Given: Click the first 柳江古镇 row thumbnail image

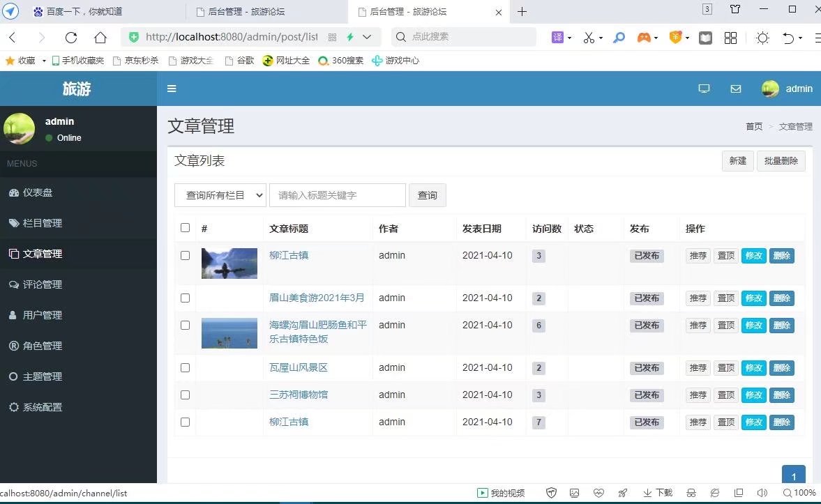Looking at the screenshot, I should pos(229,264).
